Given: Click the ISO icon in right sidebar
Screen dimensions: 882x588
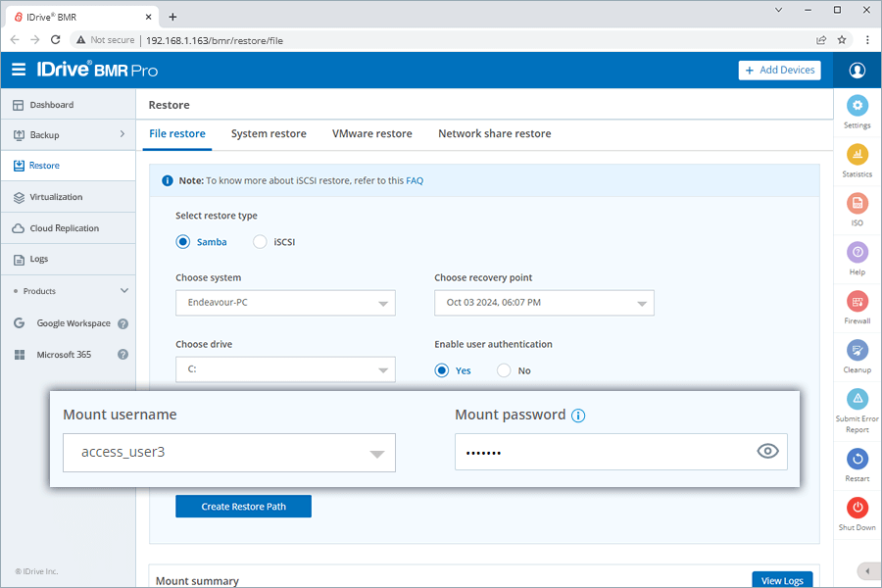Looking at the screenshot, I should click(x=857, y=204).
